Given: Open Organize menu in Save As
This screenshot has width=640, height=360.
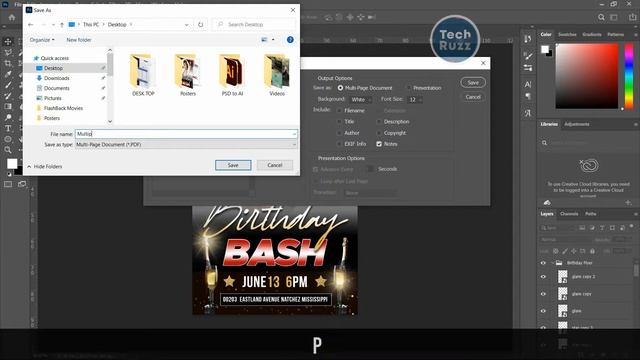Looking at the screenshot, I should [42, 40].
